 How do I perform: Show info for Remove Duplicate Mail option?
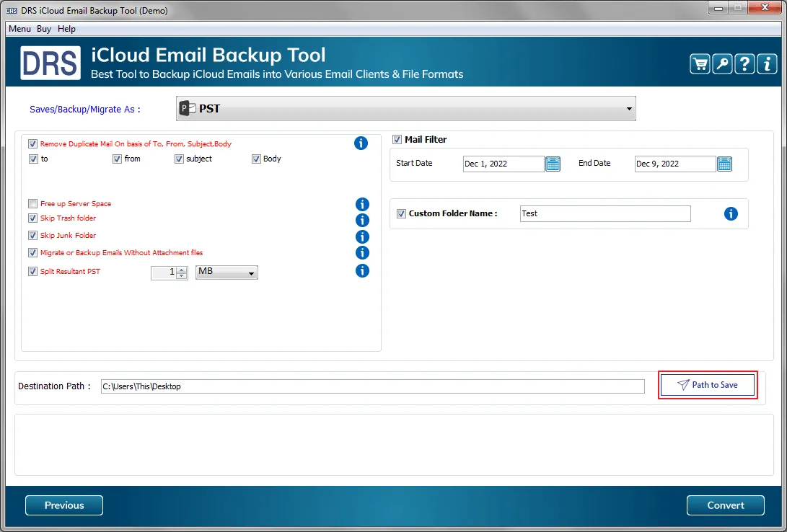tap(361, 143)
